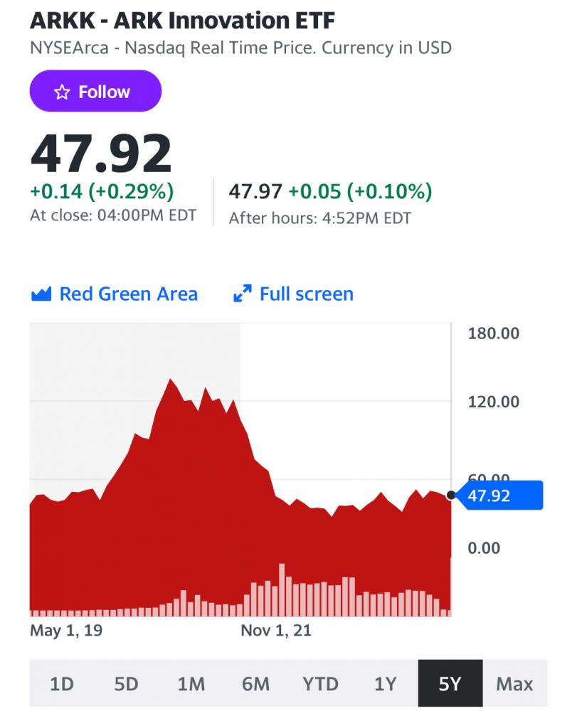Show year-to-date with YTD tab
Viewport: 577px width, 728px height.
pyautogui.click(x=320, y=684)
